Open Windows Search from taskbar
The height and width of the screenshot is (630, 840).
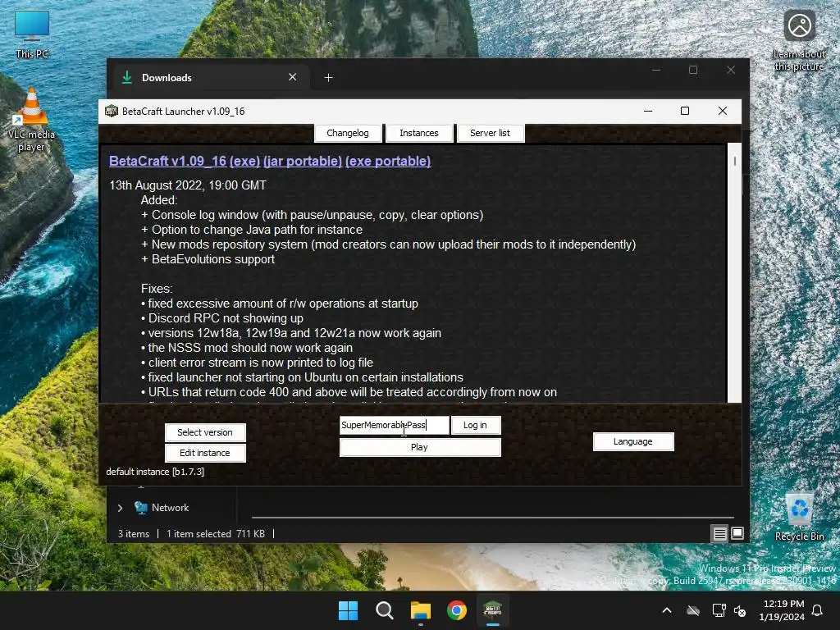(384, 610)
